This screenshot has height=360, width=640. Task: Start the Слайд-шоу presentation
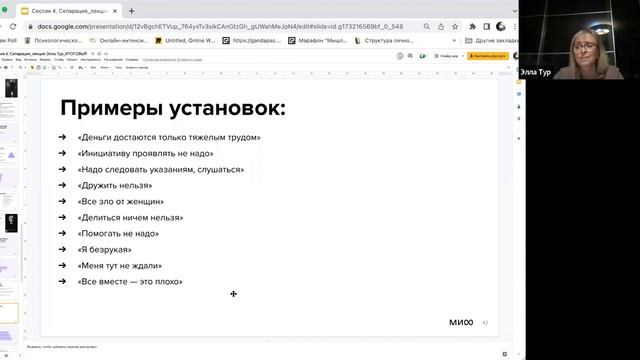(447, 56)
